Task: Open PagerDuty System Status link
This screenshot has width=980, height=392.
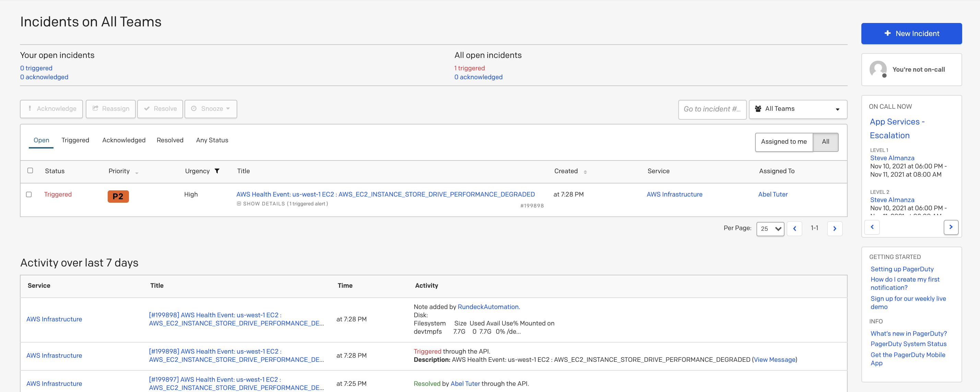Action: pos(908,344)
